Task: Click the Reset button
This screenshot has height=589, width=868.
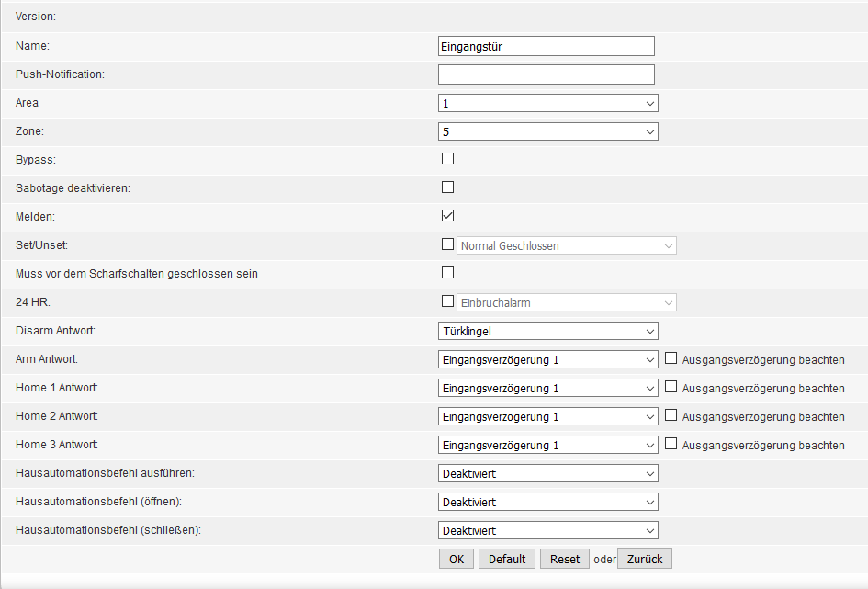Action: coord(565,559)
